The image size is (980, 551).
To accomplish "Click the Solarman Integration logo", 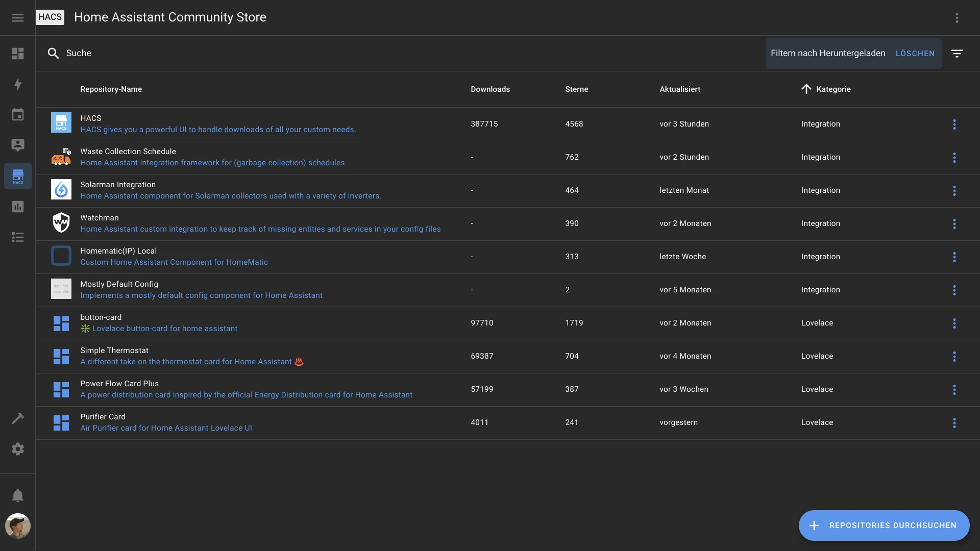I will 61,190.
